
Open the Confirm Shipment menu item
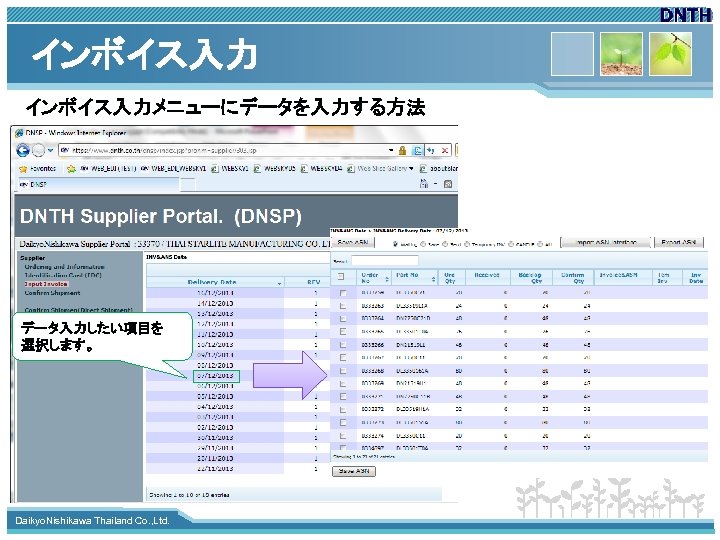52,293
